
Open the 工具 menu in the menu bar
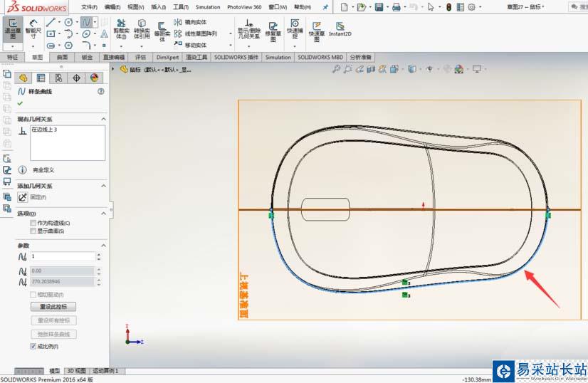(180, 6)
